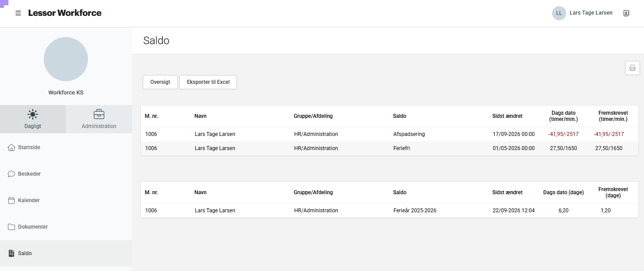Viewport: 644px width, 271px height.
Task: Select the Ferieår 2025-2026 row
Action: click(x=389, y=211)
